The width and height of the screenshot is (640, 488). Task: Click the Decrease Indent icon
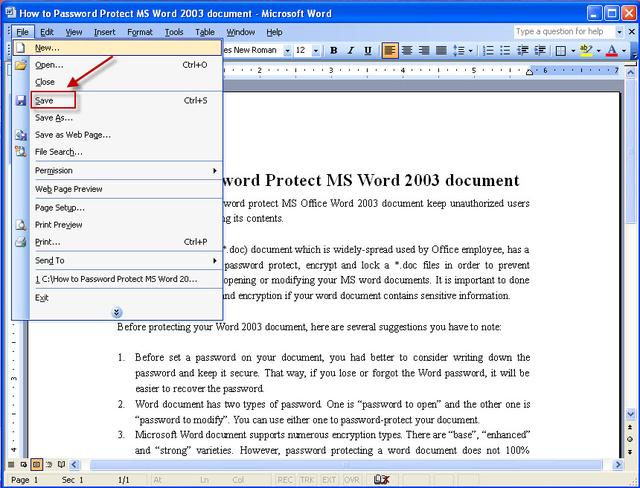pyautogui.click(x=523, y=51)
